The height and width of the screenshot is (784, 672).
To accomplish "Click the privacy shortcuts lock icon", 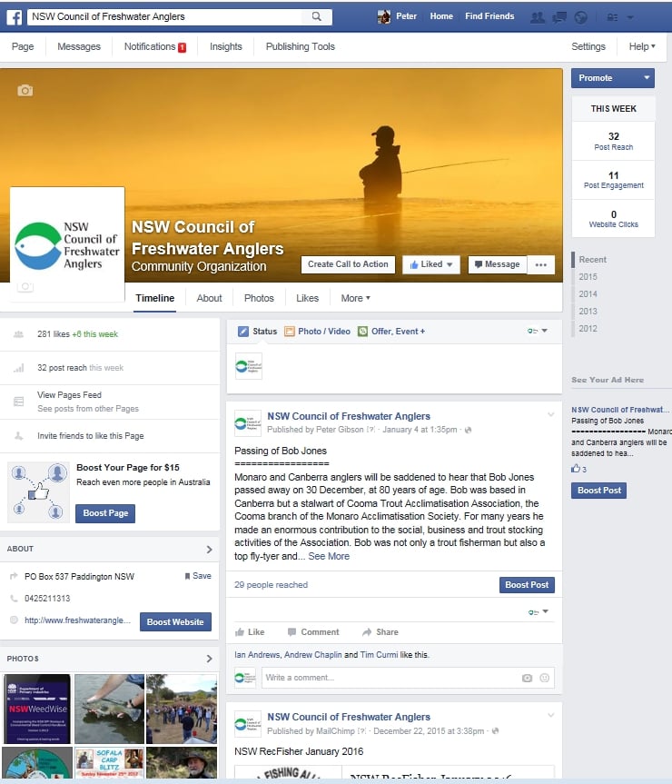I will click(612, 17).
